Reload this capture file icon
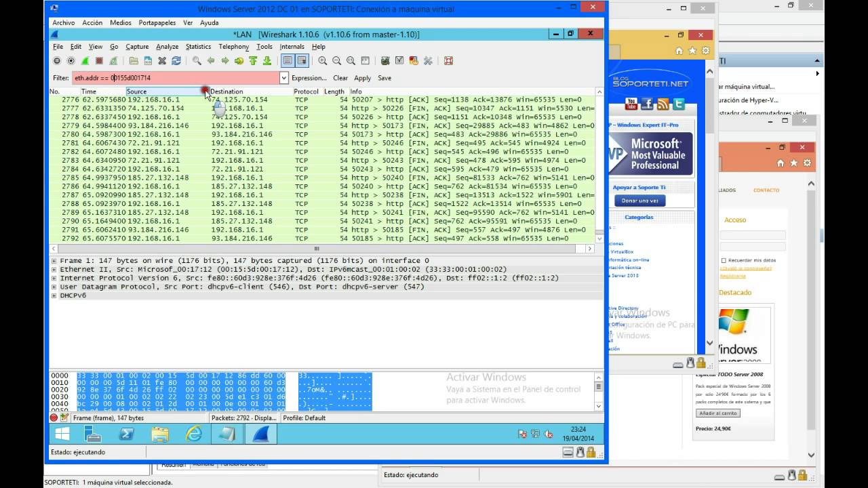868x488 pixels. pos(176,60)
